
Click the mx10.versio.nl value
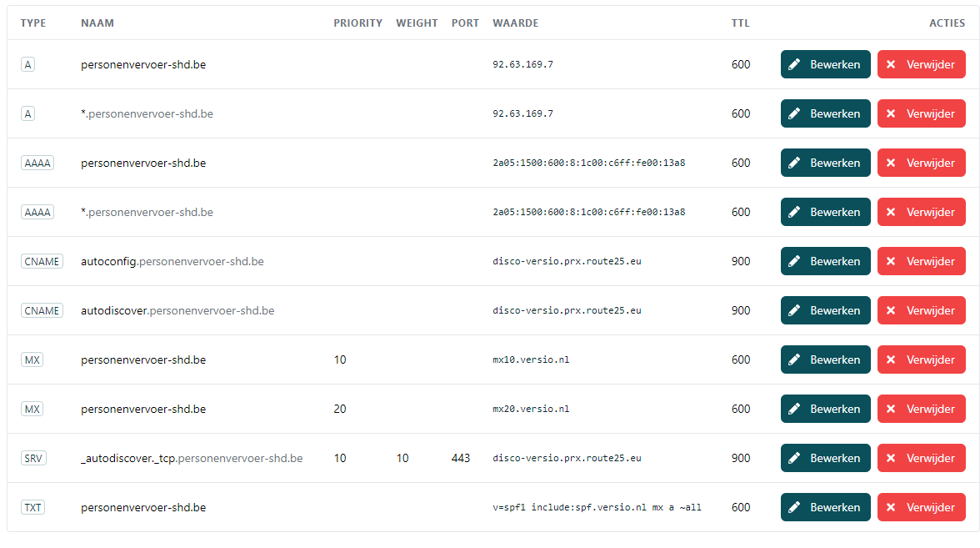point(531,359)
